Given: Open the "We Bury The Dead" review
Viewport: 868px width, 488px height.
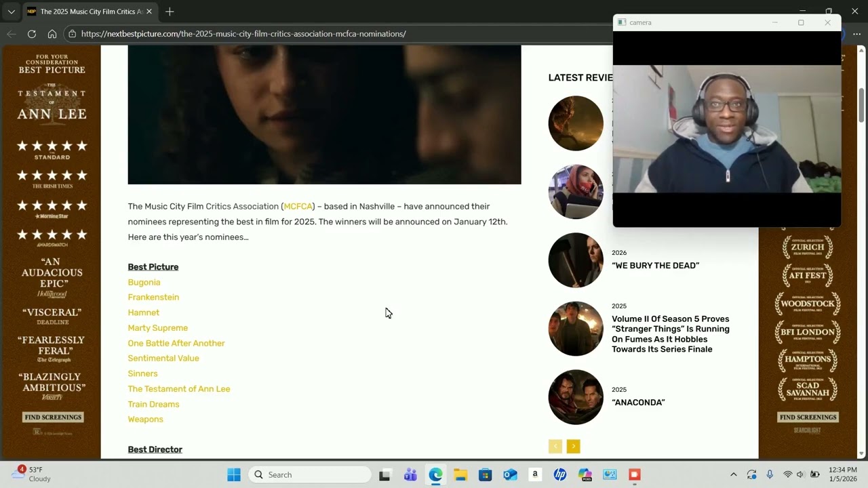Looking at the screenshot, I should [x=655, y=266].
